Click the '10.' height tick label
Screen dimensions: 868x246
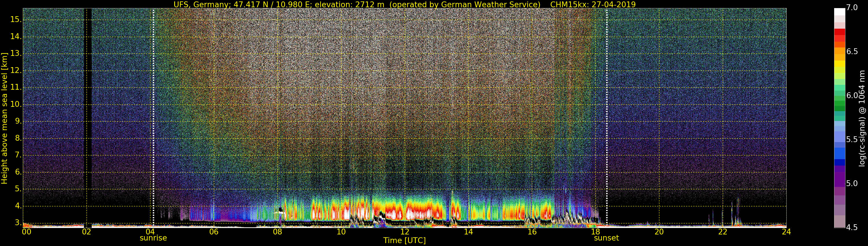(x=16, y=104)
